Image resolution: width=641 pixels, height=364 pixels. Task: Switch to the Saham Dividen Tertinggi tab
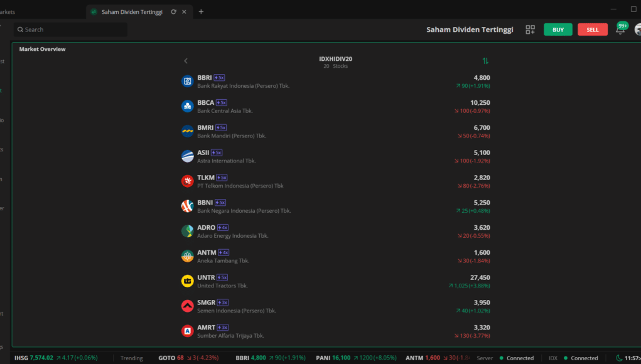point(132,11)
